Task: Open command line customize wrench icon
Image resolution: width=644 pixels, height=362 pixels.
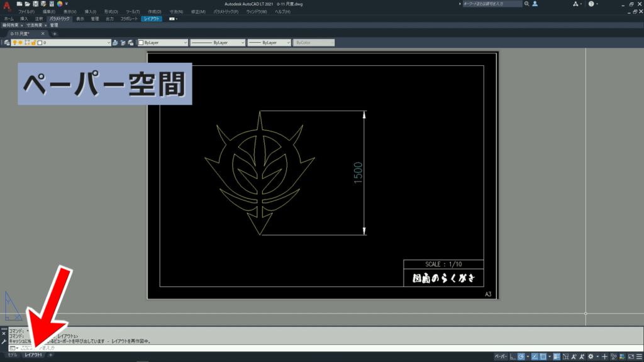Action: tap(4, 342)
